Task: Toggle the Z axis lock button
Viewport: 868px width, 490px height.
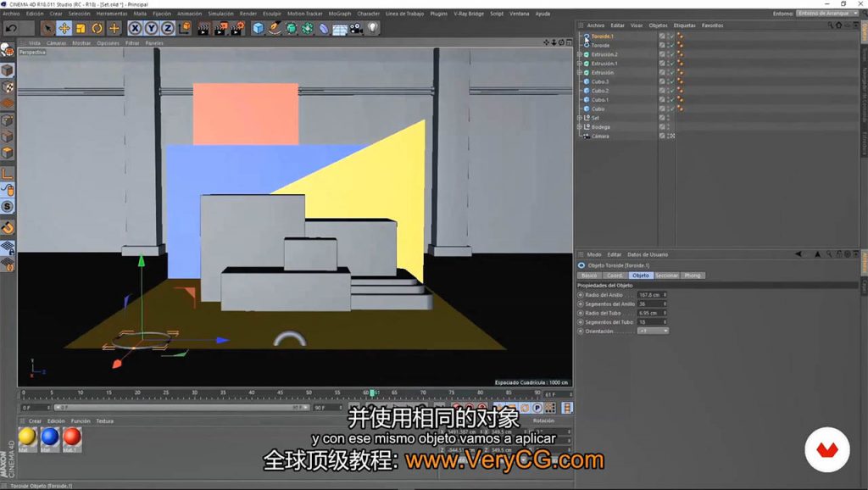Action: [168, 28]
